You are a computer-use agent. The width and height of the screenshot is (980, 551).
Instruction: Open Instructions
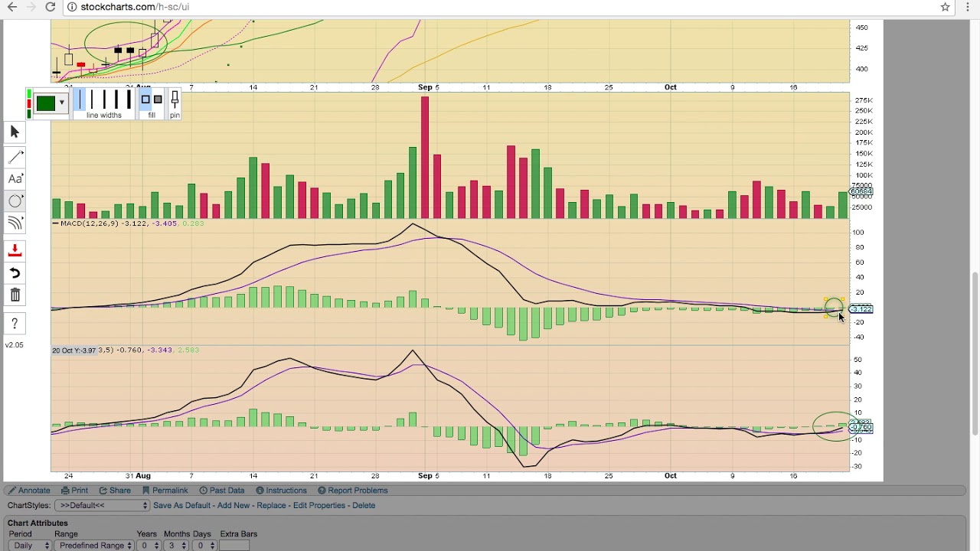[282, 491]
